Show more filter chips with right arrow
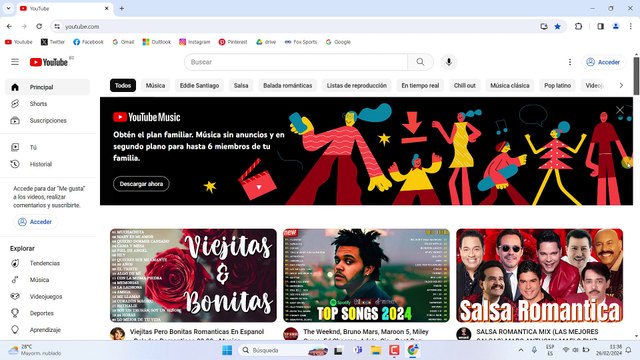Screen dimensions: 640x360 tap(621, 86)
